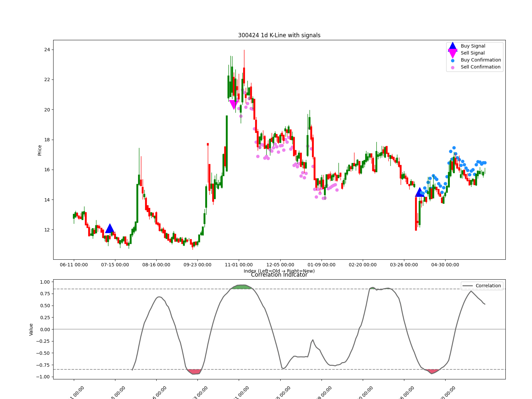The width and height of the screenshot is (532, 399).
Task: Select the sell signal triangle near 11-01
Action: (234, 105)
